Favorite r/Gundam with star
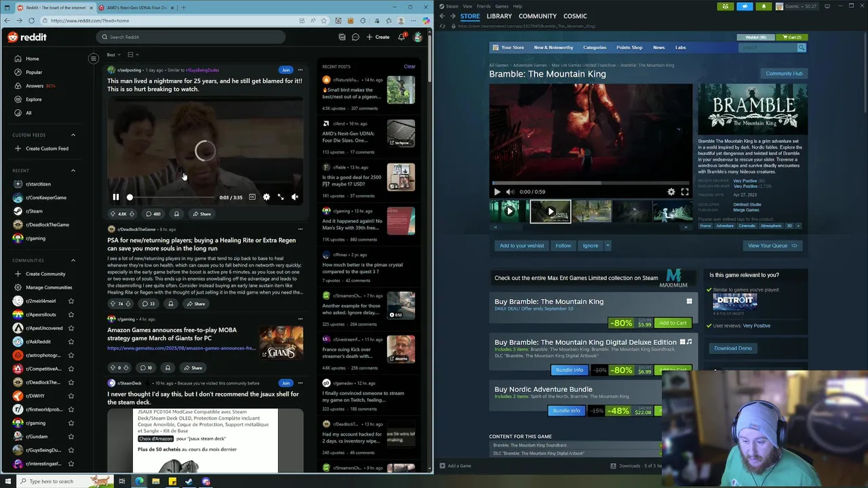The width and height of the screenshot is (868, 488). [x=71, y=436]
